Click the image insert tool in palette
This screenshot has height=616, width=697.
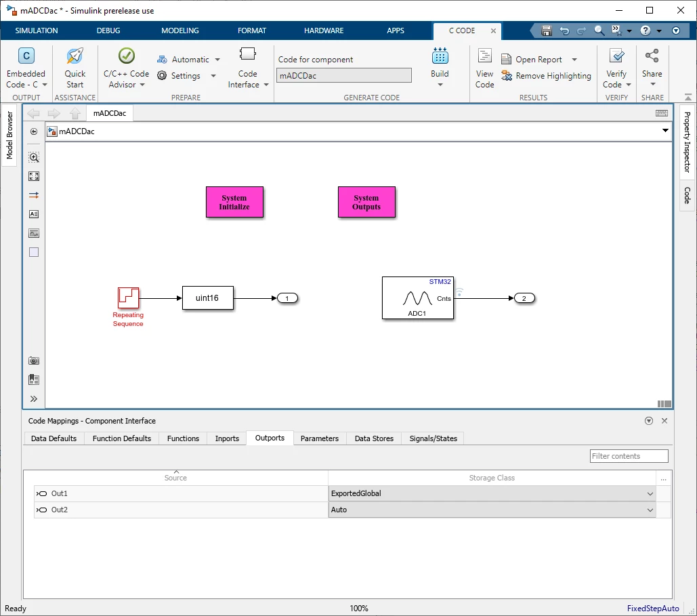point(34,233)
